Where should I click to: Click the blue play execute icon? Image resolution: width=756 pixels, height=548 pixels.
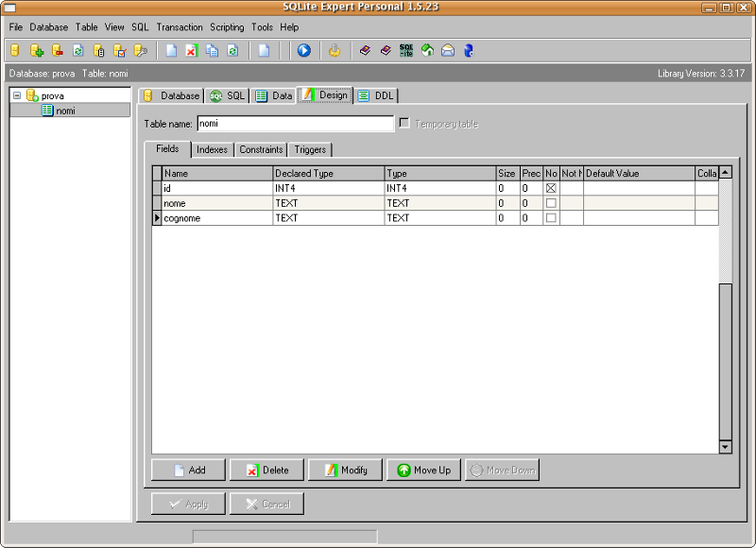[303, 51]
